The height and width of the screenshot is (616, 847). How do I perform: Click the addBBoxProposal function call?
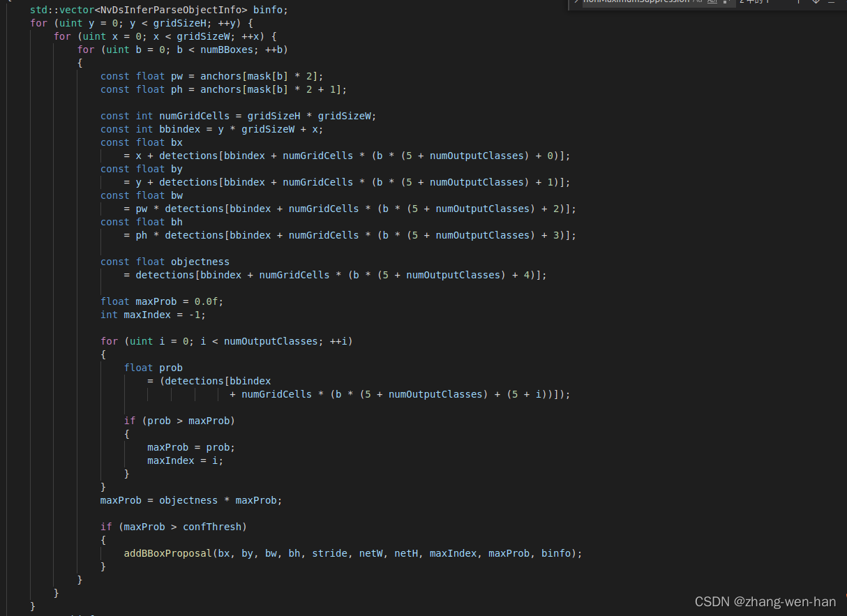click(353, 553)
